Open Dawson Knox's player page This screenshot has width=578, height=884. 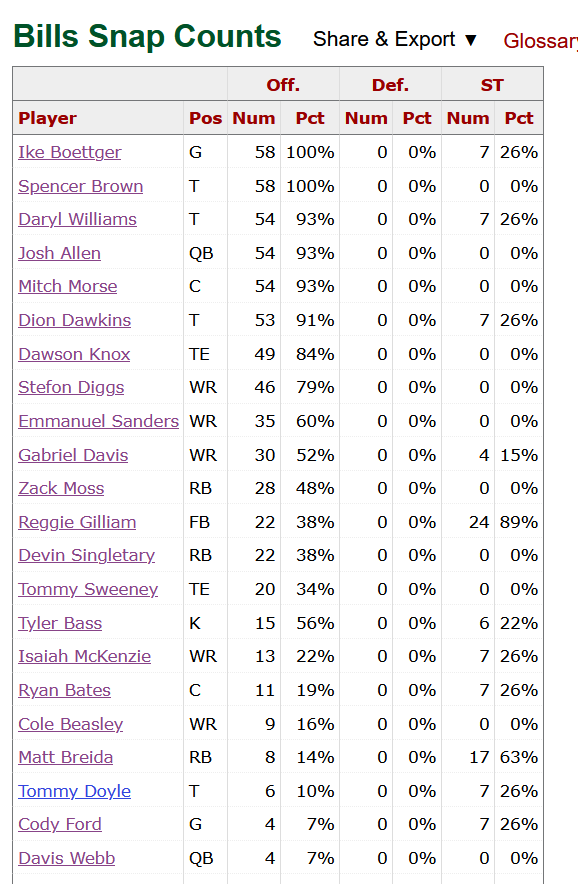coord(74,354)
